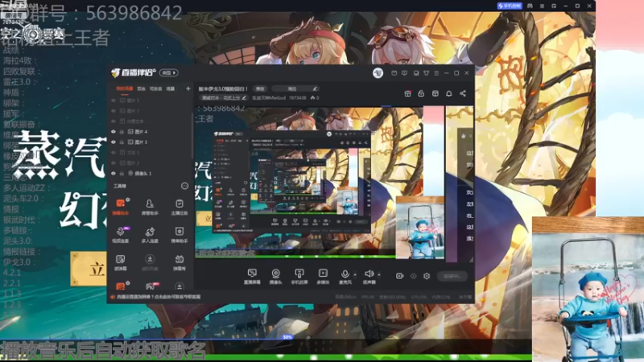Open the PK tool in toolbox
The height and width of the screenshot is (362, 644).
(x=151, y=286)
